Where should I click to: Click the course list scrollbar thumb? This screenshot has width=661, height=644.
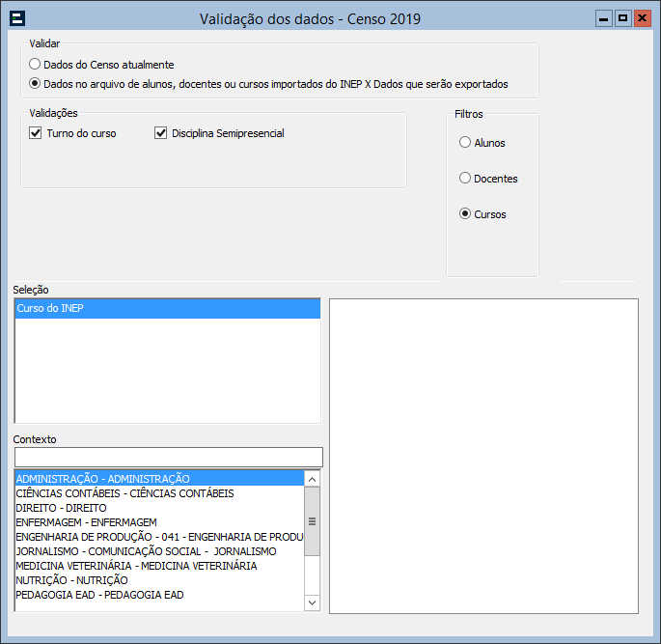(312, 521)
